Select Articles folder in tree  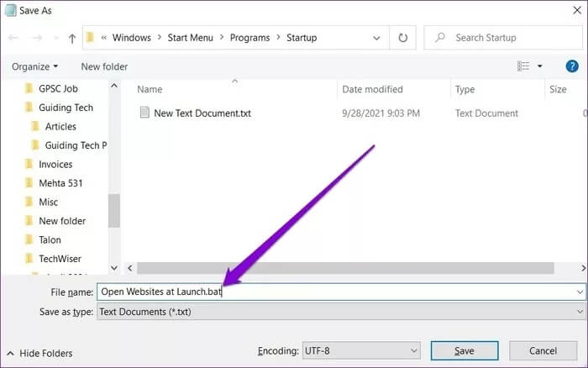click(x=60, y=126)
